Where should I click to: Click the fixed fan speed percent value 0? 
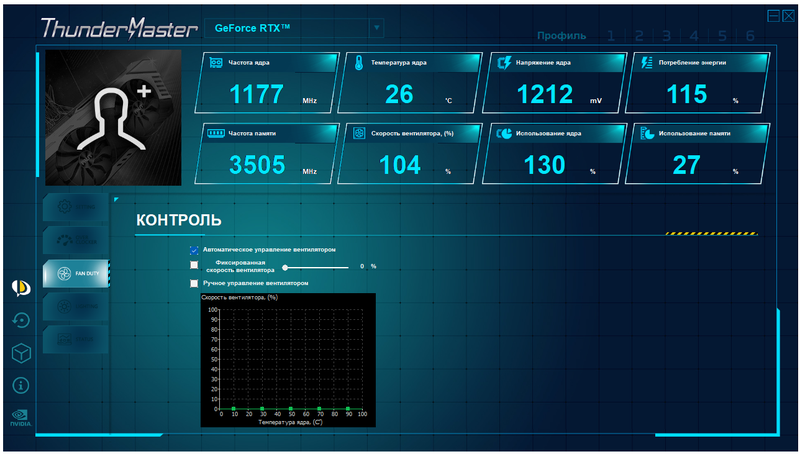[362, 266]
